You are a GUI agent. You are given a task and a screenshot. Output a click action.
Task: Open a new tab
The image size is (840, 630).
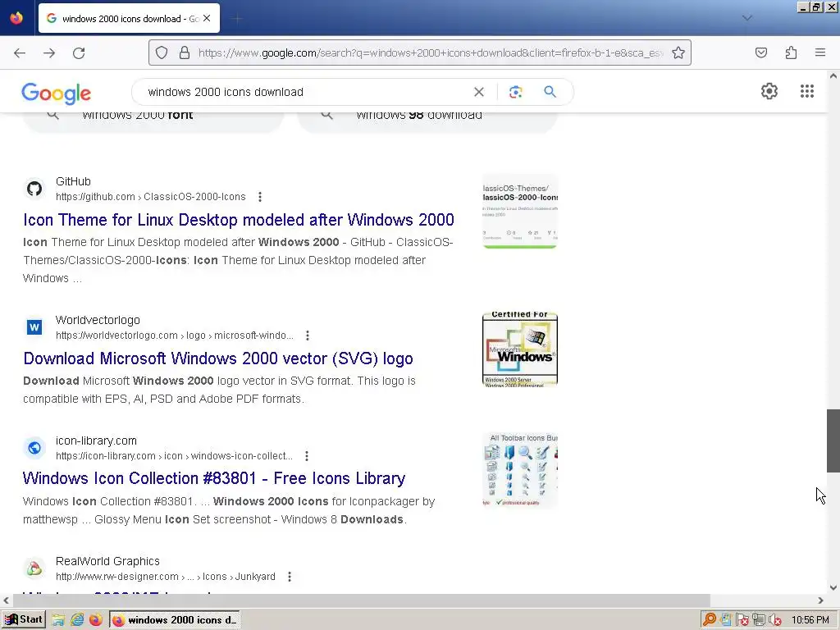(x=237, y=19)
